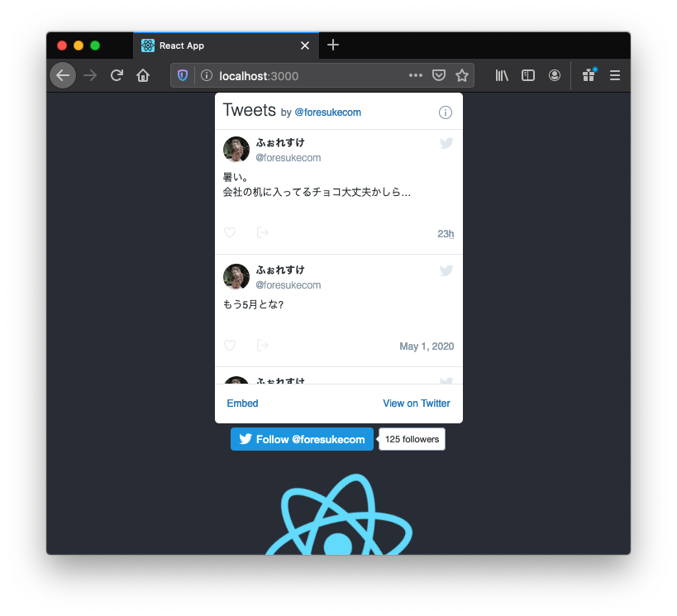Image resolution: width=677 pixels, height=616 pixels.
Task: Go to the browser home page
Action: 143,75
